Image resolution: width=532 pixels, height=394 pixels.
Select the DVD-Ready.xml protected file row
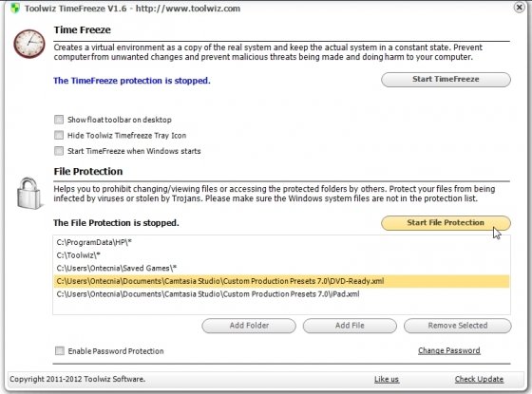tap(281, 281)
